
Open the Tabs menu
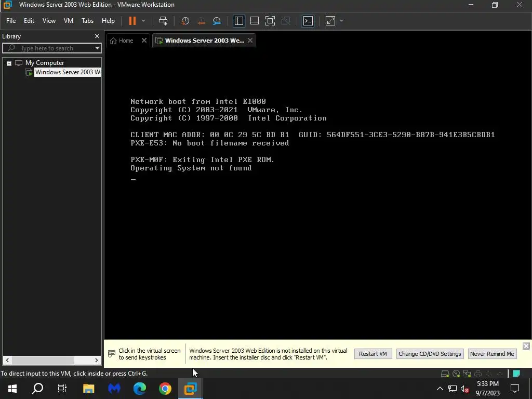[87, 21]
